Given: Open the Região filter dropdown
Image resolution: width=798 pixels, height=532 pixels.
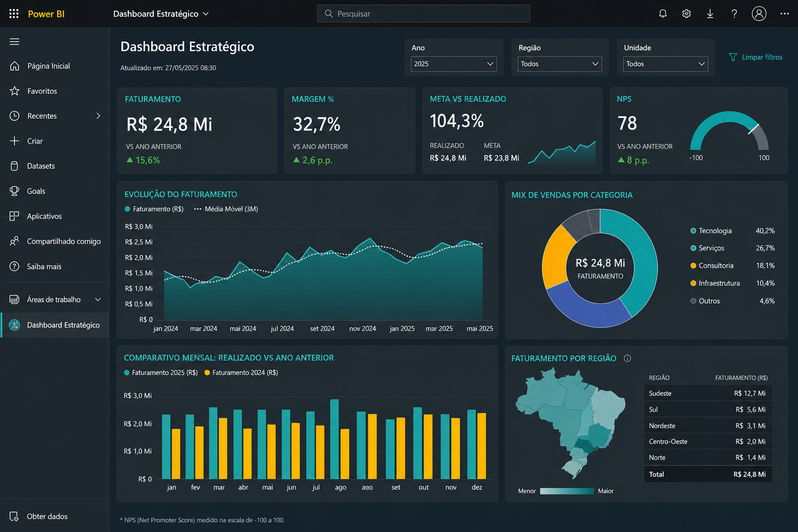Looking at the screenshot, I should click(x=560, y=64).
